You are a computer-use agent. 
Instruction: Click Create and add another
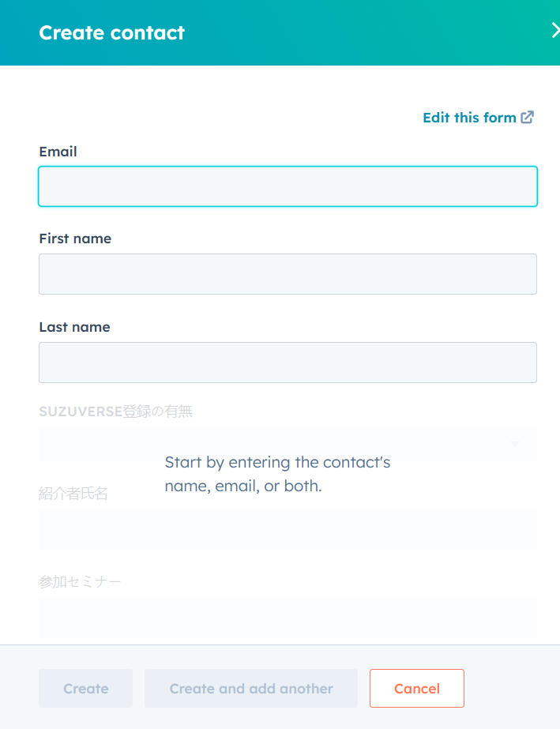click(x=251, y=689)
